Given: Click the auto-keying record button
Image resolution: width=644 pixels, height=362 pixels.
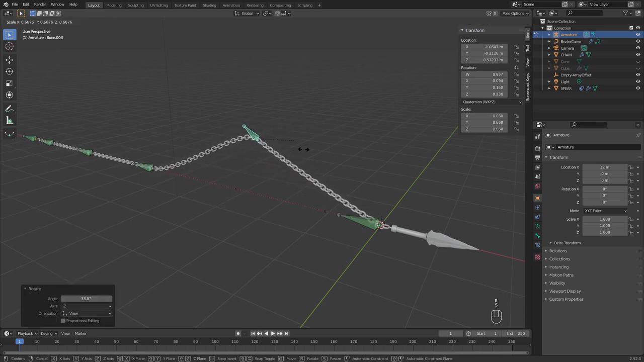Looking at the screenshot, I should coord(238,333).
